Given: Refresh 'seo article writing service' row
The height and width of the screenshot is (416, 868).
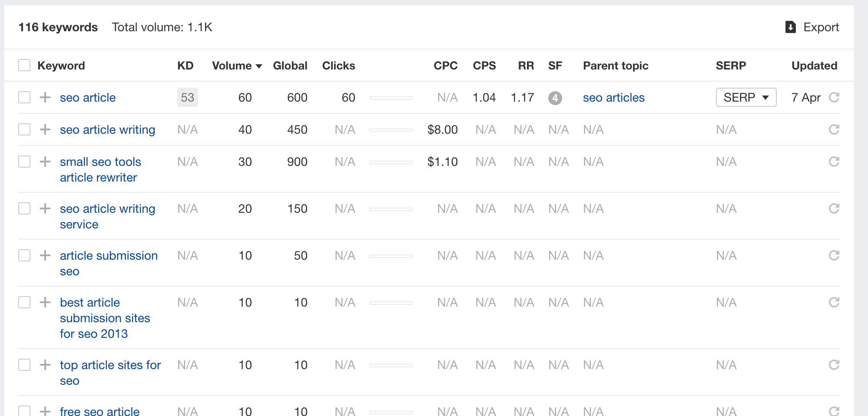Looking at the screenshot, I should point(834,208).
